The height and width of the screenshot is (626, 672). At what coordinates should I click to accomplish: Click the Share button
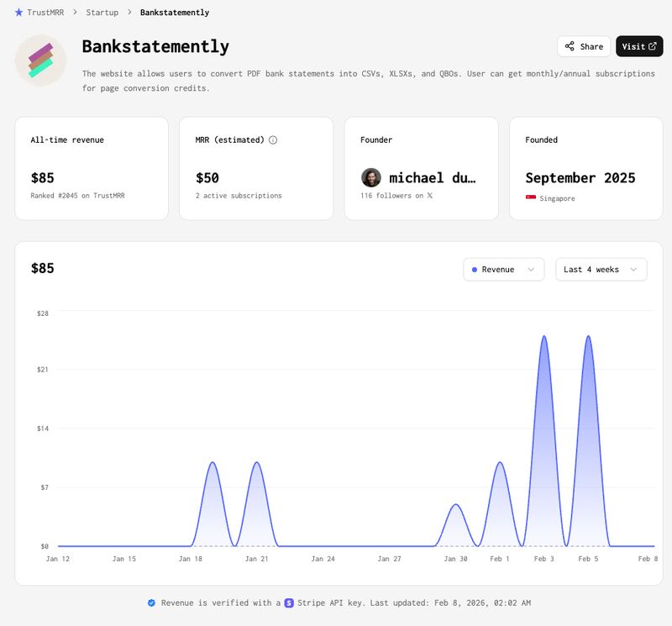(585, 46)
